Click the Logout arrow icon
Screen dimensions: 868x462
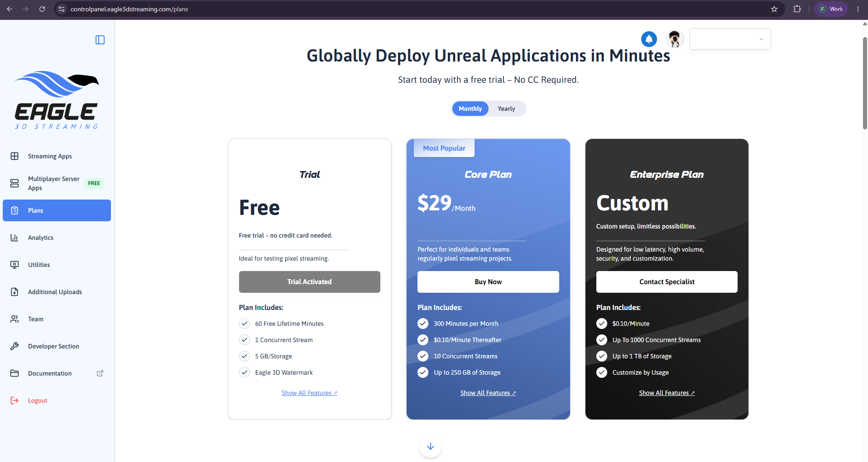point(14,400)
